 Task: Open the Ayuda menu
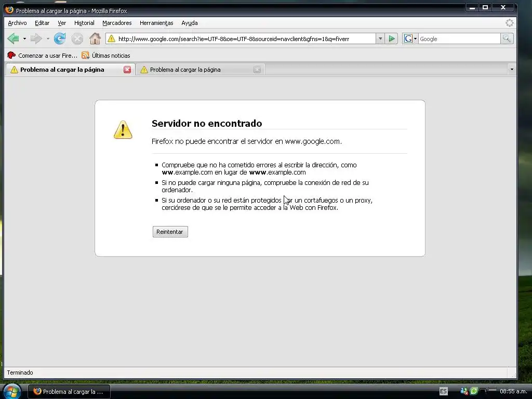[x=189, y=23]
